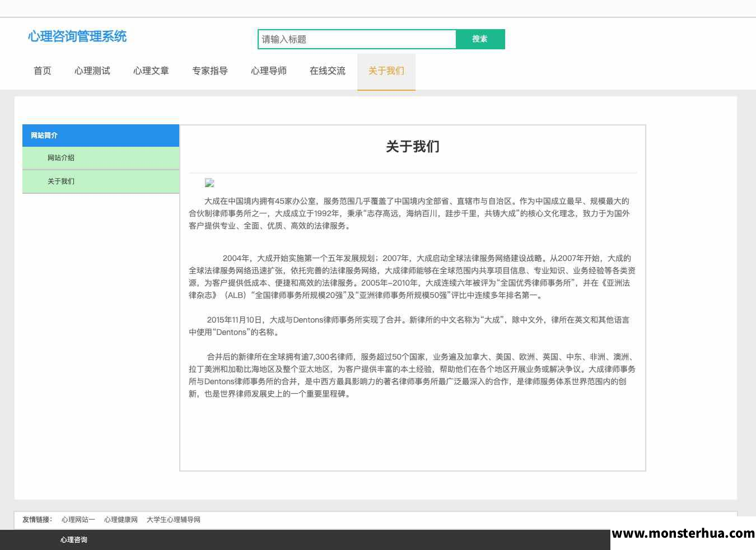Click the paragraph starting 2004年，大成开始实施

click(412, 277)
